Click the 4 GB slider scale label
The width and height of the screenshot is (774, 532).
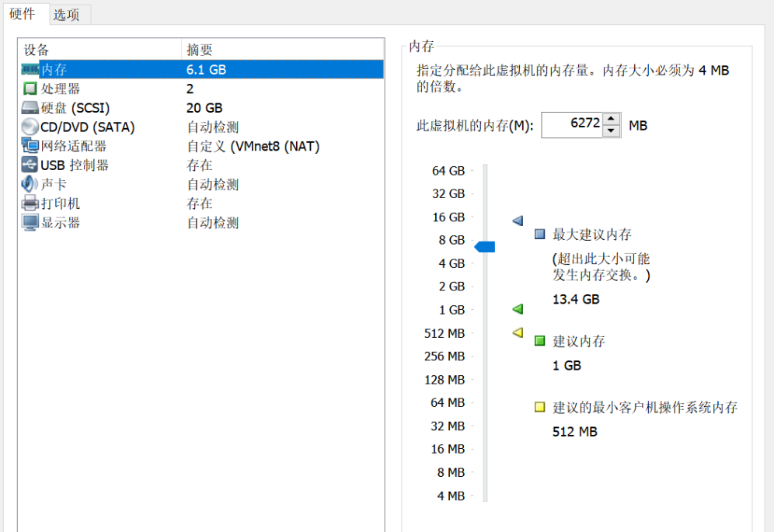click(451, 263)
